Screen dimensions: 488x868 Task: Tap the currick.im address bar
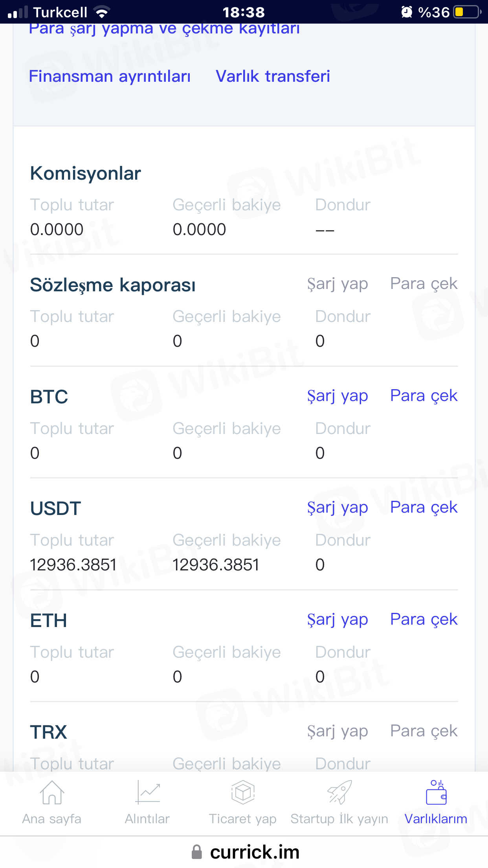pos(254,852)
